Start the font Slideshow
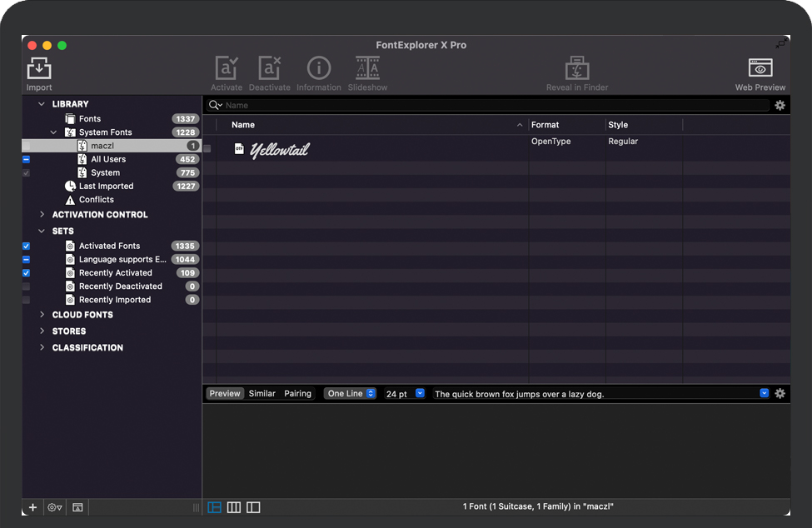The image size is (812, 528). point(367,69)
